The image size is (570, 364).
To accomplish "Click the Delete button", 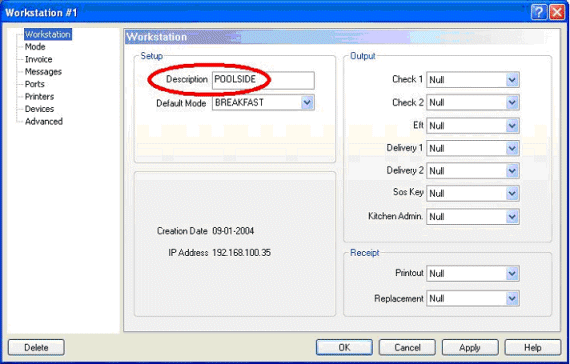I will [36, 347].
